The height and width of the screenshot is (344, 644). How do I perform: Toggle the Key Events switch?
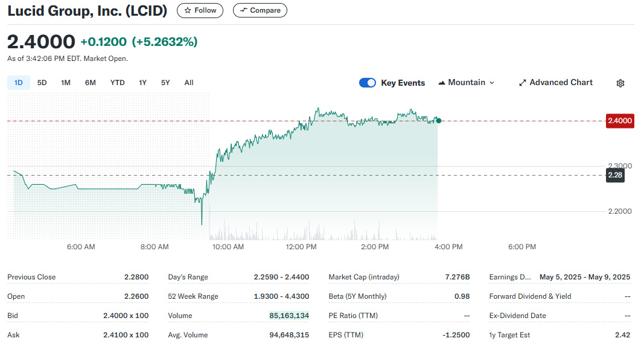tap(367, 83)
